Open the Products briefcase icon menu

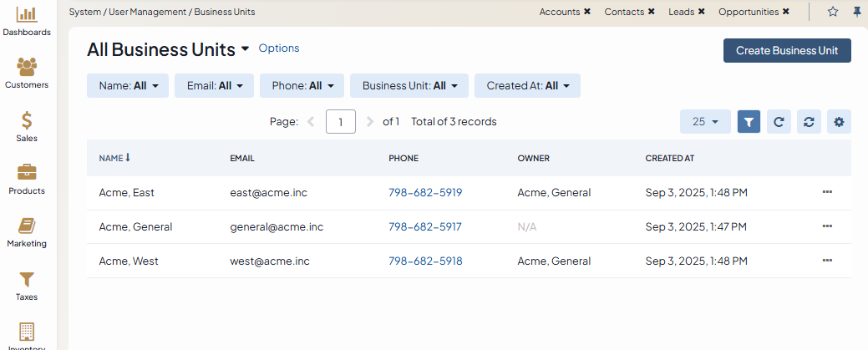tap(27, 179)
